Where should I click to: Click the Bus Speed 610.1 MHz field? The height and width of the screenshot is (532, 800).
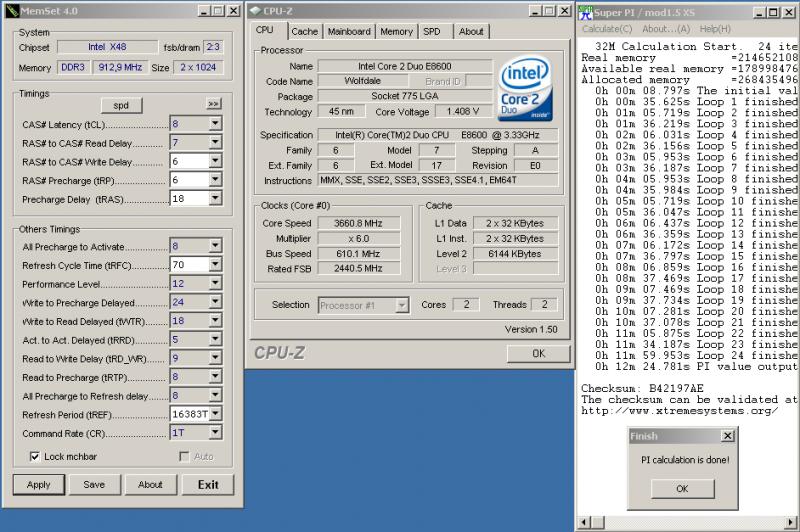(359, 254)
